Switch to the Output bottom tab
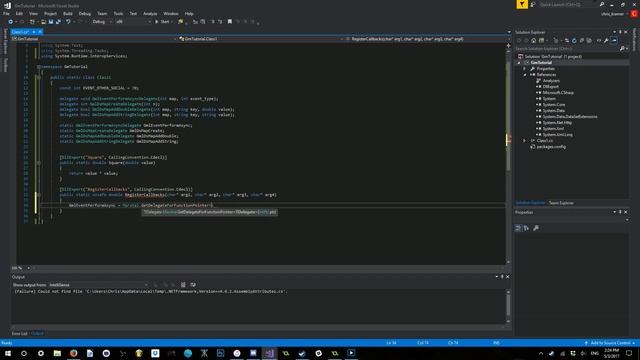Screen dimensions: 640x360 pyautogui.click(x=38, y=333)
